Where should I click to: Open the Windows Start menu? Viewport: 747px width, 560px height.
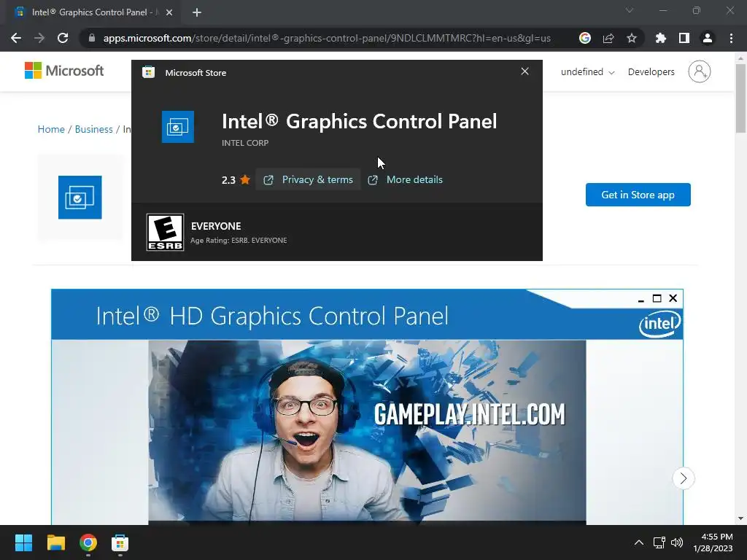coord(23,542)
